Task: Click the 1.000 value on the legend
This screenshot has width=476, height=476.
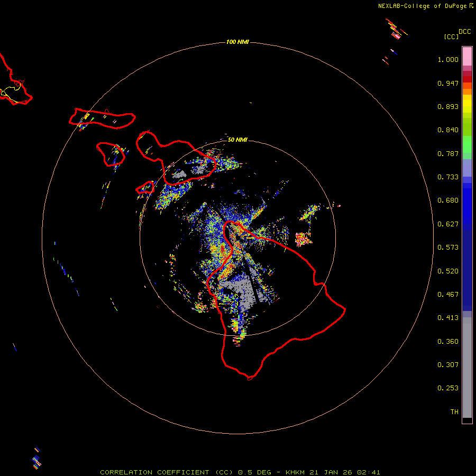Action: 448,59
